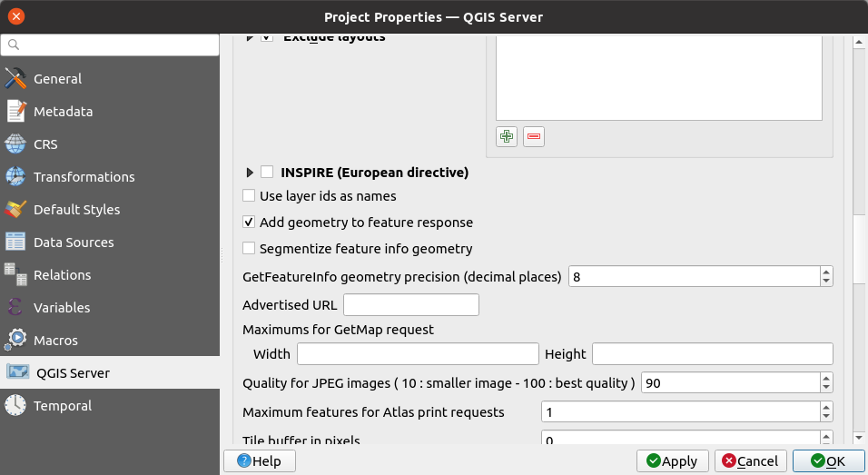Open the General settings tab

(110, 79)
